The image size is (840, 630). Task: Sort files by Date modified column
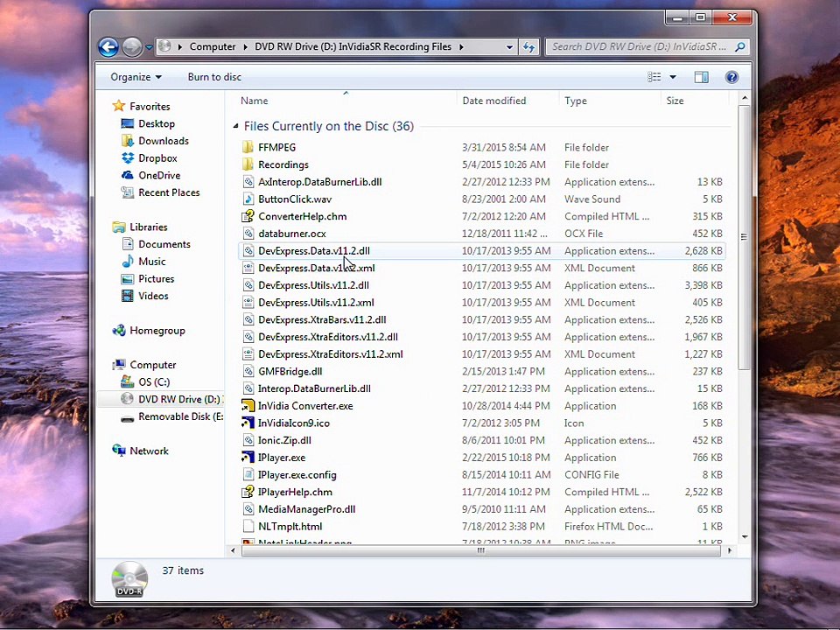pos(493,101)
